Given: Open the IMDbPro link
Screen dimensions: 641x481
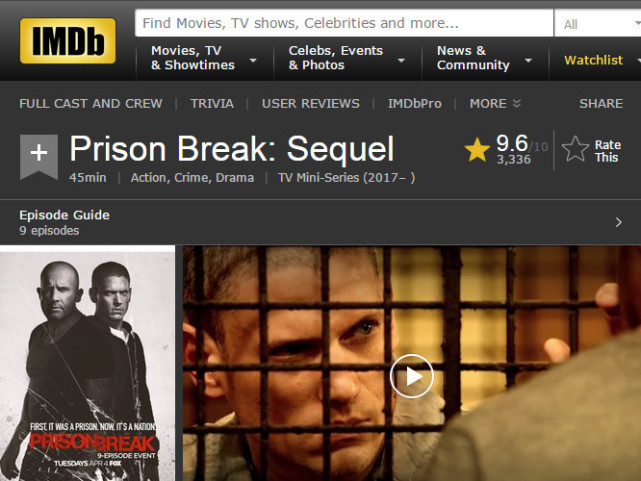Looking at the screenshot, I should click(415, 103).
